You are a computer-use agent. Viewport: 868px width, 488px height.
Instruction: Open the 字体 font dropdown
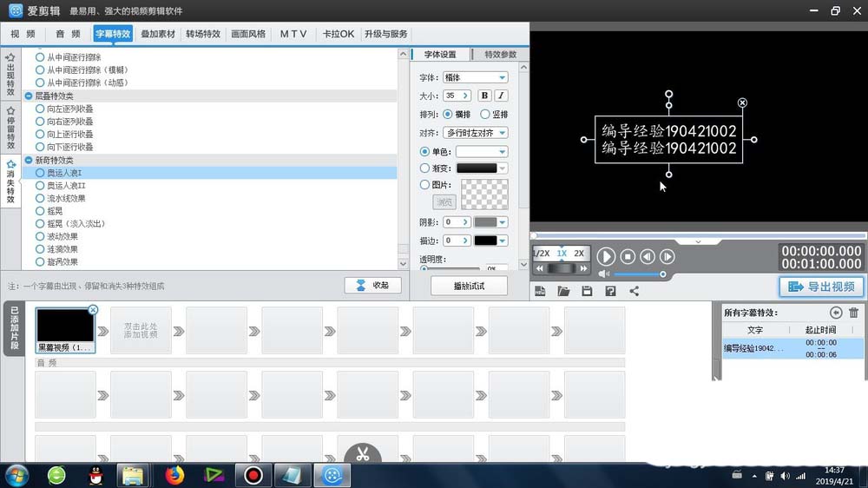[x=502, y=77]
